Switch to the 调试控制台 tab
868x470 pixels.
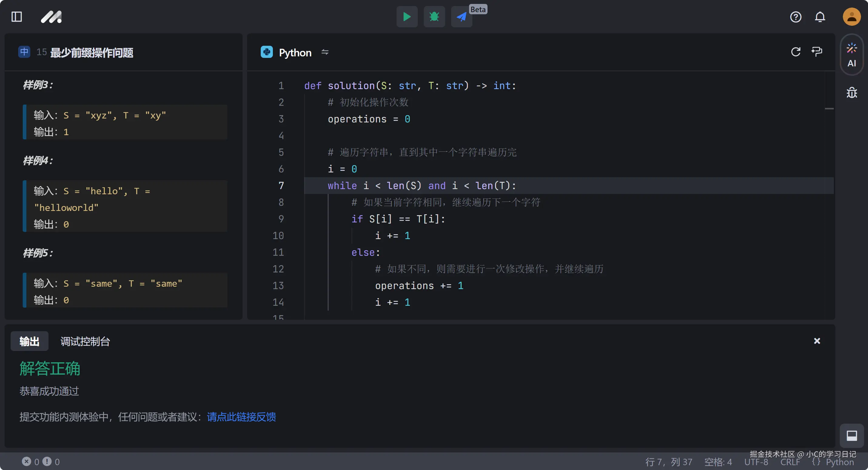85,342
